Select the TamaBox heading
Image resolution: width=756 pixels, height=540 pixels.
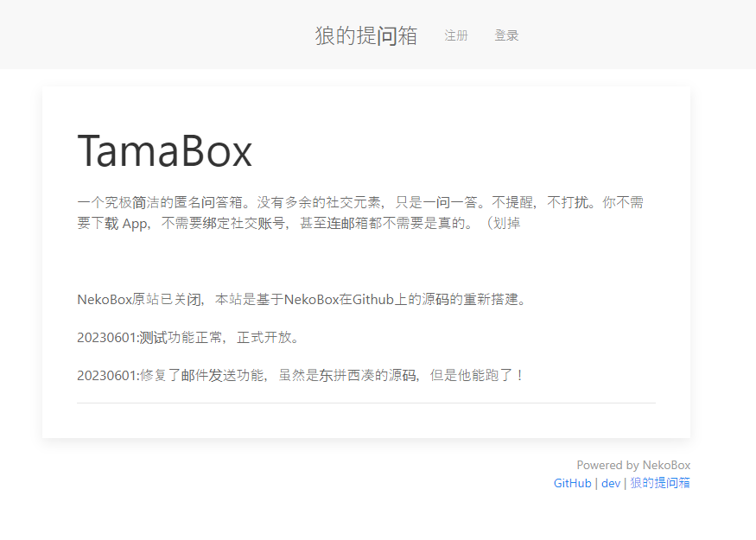[165, 151]
